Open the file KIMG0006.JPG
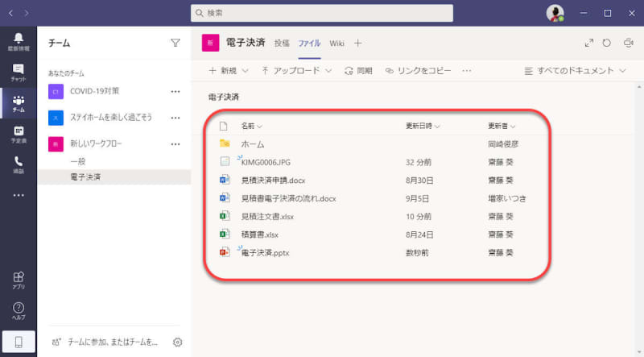Screen dimensions: 644x357 266,162
